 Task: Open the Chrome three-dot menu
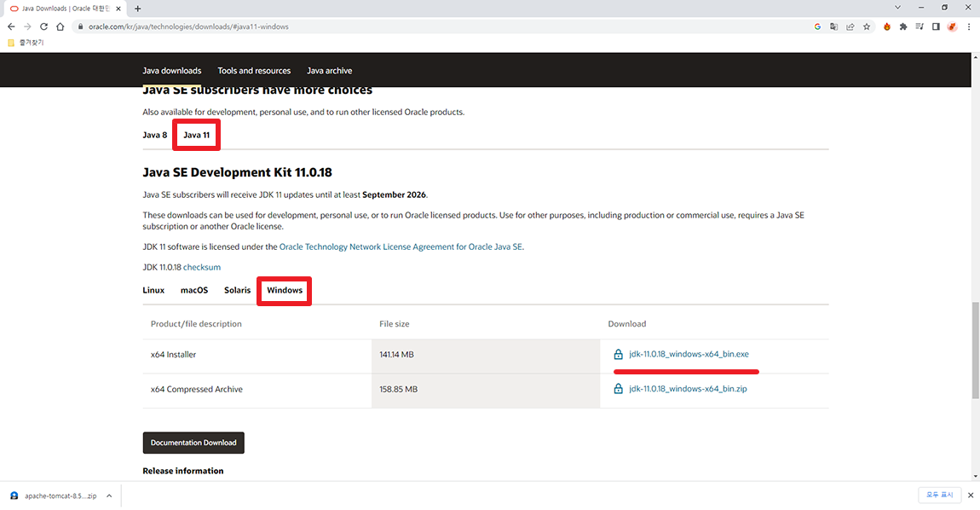coord(969,27)
